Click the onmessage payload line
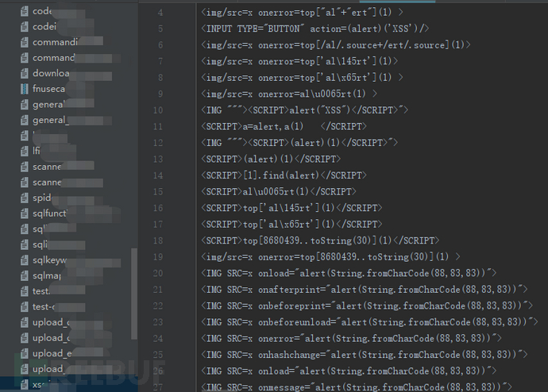 point(357,387)
